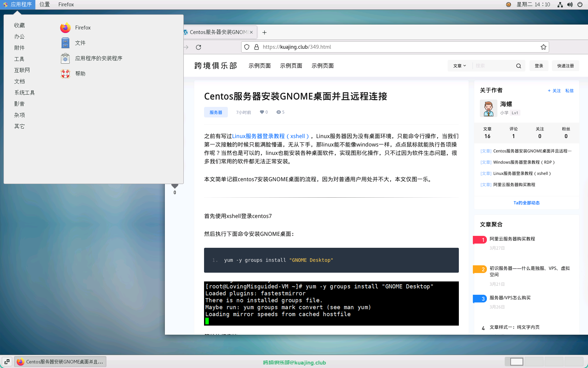Open the 文件 file manager entry
The width and height of the screenshot is (588, 368).
pos(73,43)
